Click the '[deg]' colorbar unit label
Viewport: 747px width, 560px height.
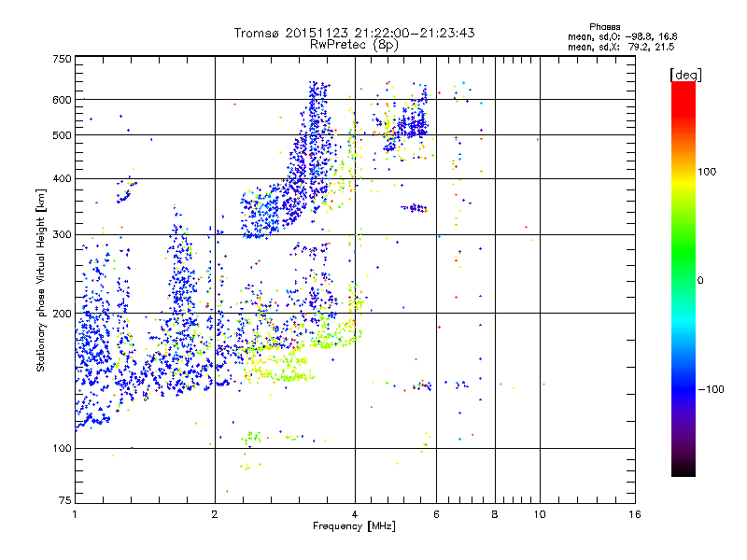pyautogui.click(x=685, y=75)
